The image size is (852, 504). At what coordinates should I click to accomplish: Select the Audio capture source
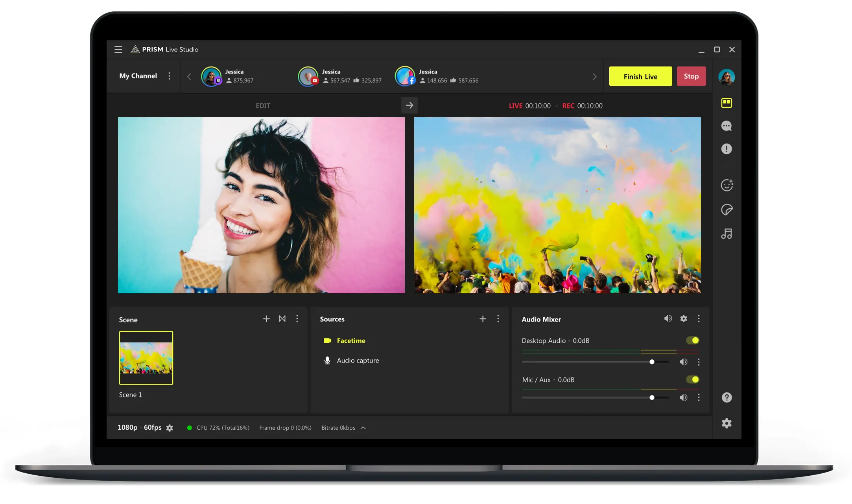click(358, 360)
